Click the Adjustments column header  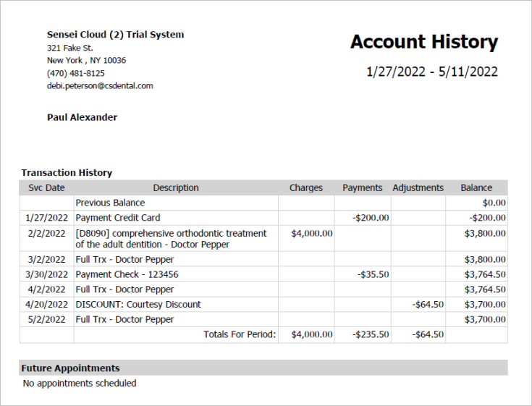click(418, 187)
